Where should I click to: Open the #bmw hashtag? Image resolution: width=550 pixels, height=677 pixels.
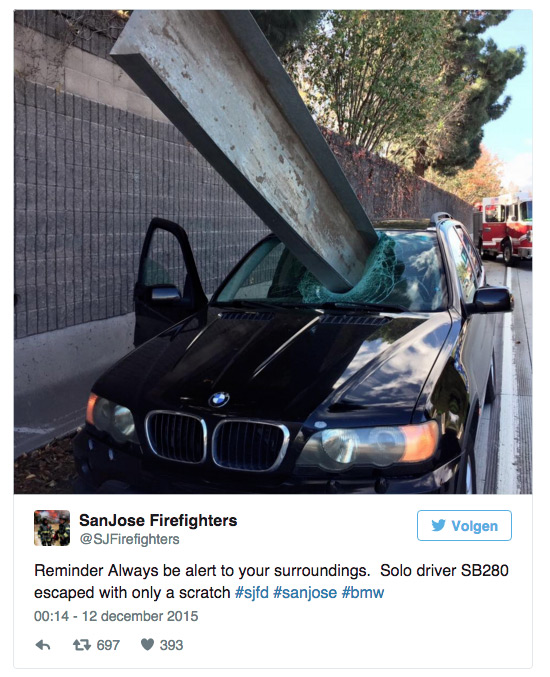coord(363,592)
